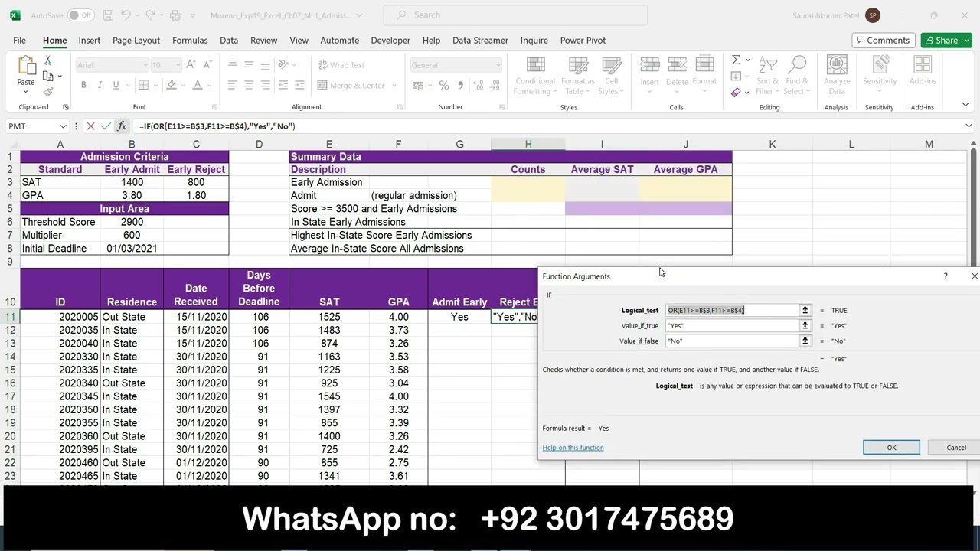Screen dimensions: 980x551
Task: Switch to the Data tab
Action: click(x=229, y=41)
